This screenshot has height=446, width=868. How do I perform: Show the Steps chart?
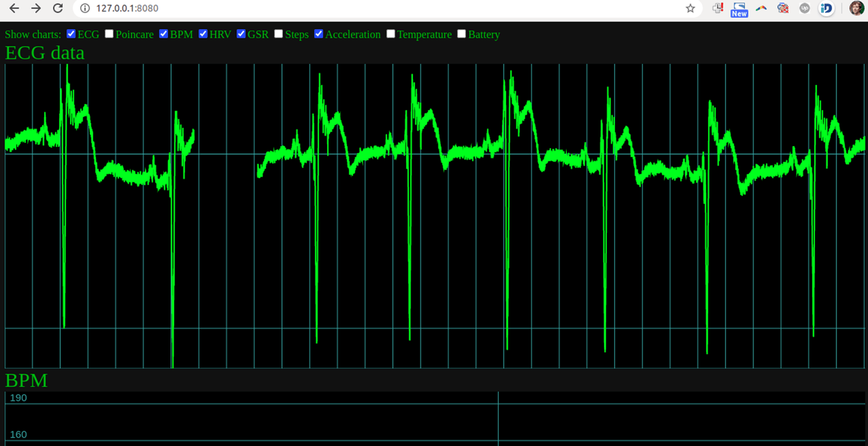tap(278, 34)
